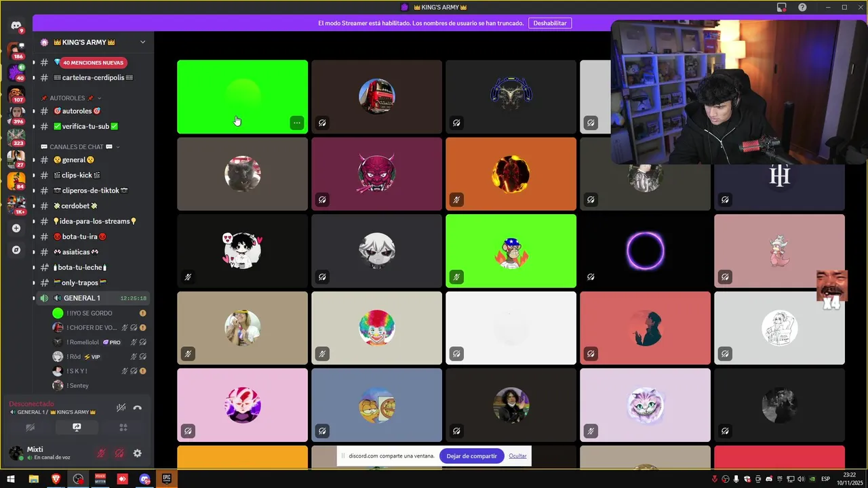Open the server badged 186 in the server list
Viewport: 868px width, 488px height.
[x=16, y=51]
